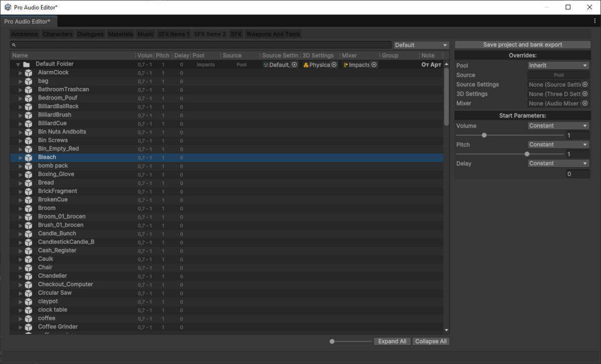This screenshot has width=601, height=364.
Task: Click the cube icon beside Chandelier
Action: tap(29, 276)
